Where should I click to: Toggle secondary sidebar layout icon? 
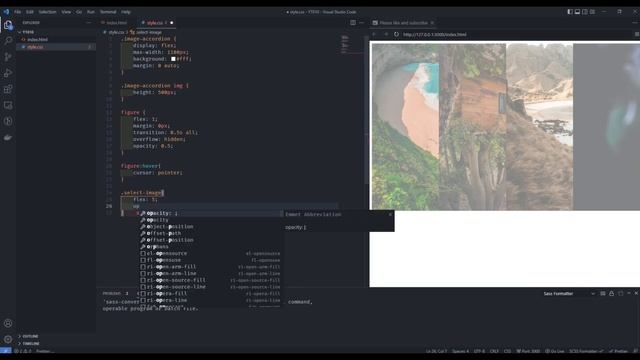(584, 12)
